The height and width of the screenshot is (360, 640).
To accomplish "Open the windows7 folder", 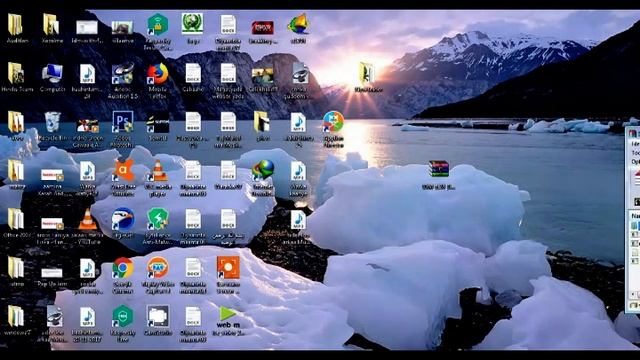I will (16, 316).
